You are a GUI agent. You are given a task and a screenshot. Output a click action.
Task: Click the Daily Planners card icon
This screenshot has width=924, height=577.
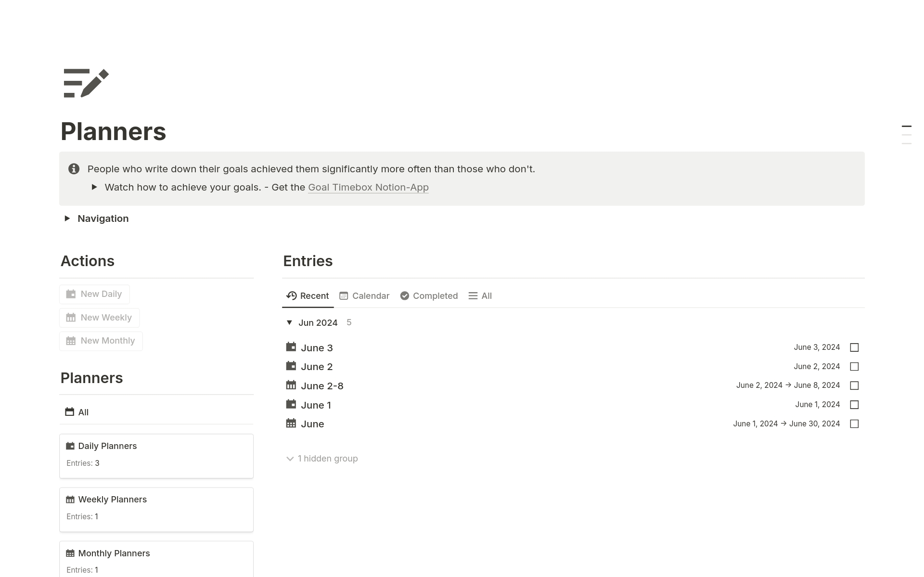pos(70,446)
